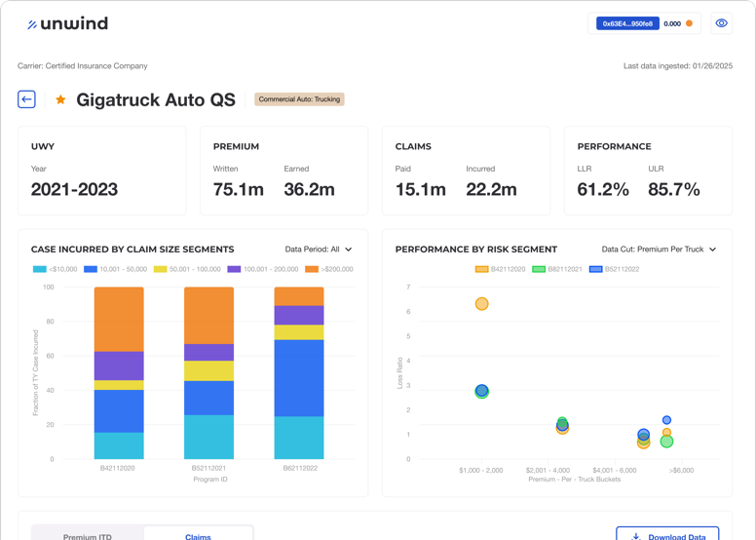Click Last data ingested: 01/26/2025 text
756x540 pixels.
click(x=678, y=66)
